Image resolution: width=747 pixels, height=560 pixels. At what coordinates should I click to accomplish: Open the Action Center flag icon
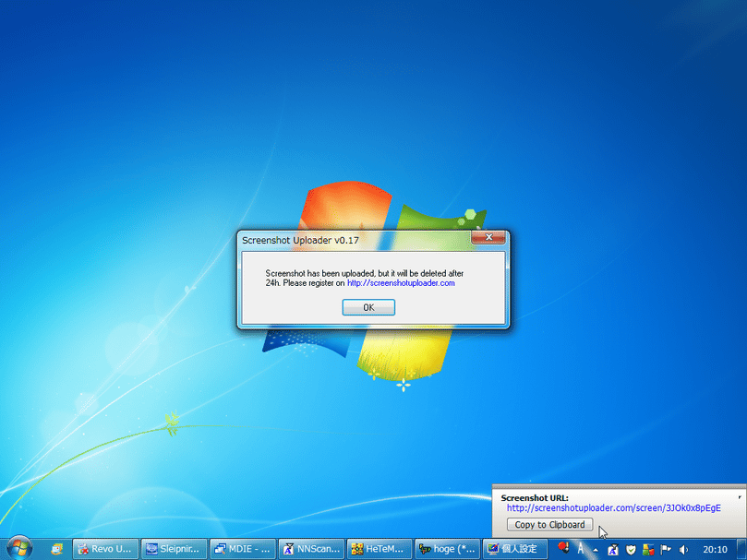click(x=666, y=550)
